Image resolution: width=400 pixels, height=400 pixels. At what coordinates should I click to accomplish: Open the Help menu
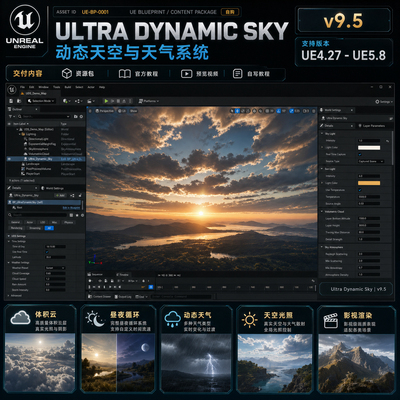tap(102, 87)
